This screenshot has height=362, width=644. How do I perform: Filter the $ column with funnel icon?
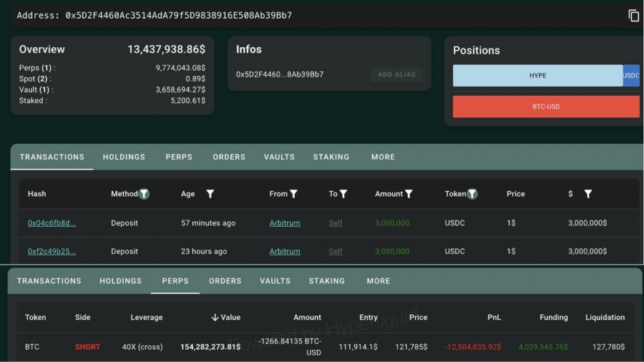587,194
